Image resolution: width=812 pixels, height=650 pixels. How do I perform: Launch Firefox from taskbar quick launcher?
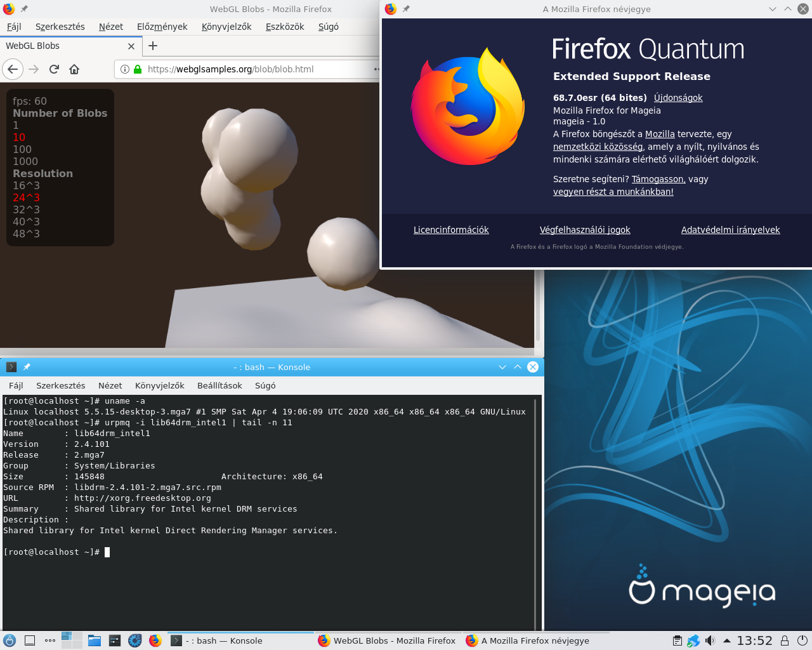click(x=155, y=640)
